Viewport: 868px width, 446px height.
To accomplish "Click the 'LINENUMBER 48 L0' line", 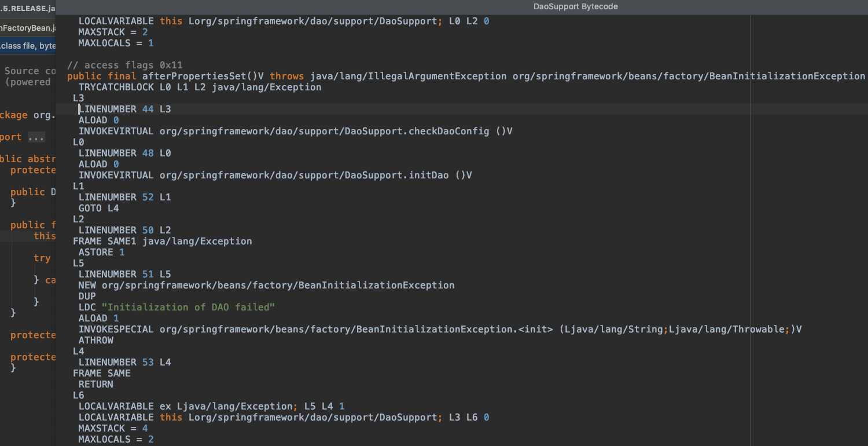I will point(124,153).
